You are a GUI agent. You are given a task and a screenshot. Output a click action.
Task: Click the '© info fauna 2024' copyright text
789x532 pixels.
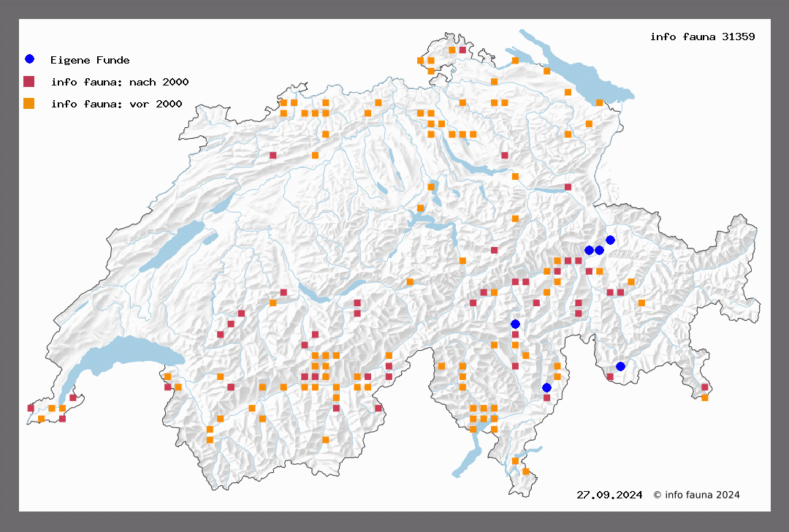696,495
